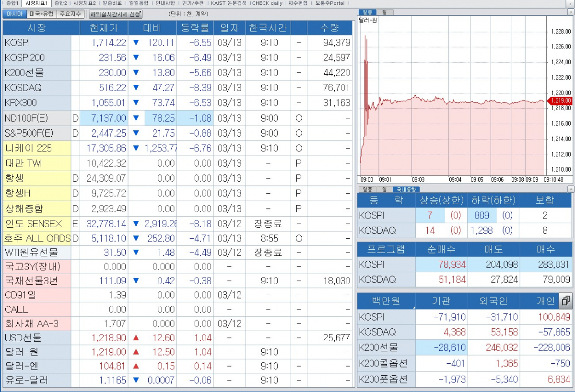Screen dimensions: 575x392
Task: Open the 종합2 tab
Action: (x=61, y=3)
